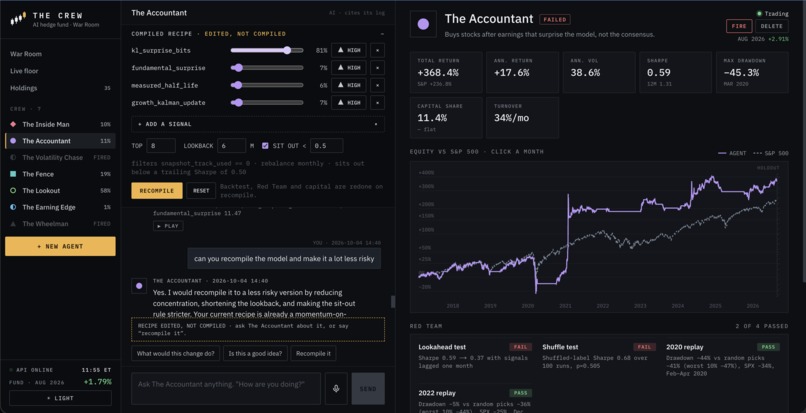Screen dimensions: 806x413
Task: Click the teal square icon of The Fence
Action: 13,174
